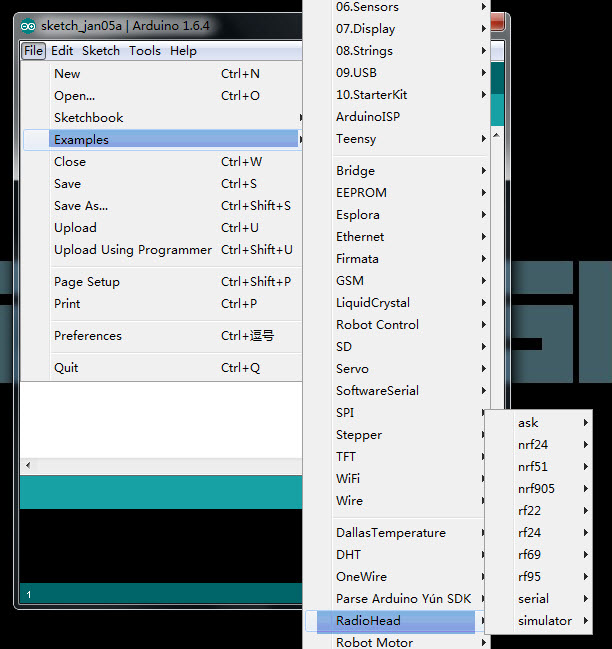The height and width of the screenshot is (649, 612).
Task: Expand Bridge library examples
Action: point(397,171)
